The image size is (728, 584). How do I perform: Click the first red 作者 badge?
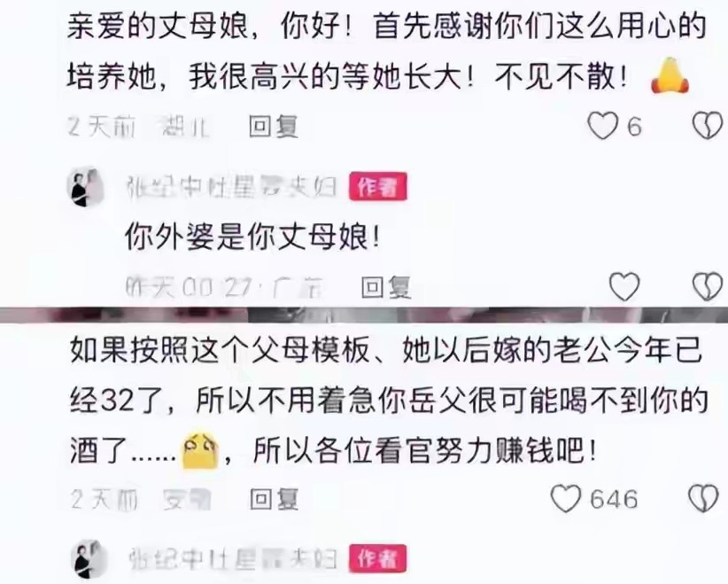click(x=378, y=187)
